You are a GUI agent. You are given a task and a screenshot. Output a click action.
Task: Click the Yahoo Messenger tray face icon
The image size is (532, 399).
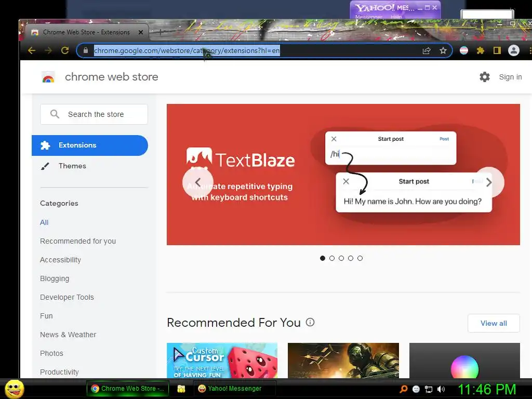click(x=416, y=389)
